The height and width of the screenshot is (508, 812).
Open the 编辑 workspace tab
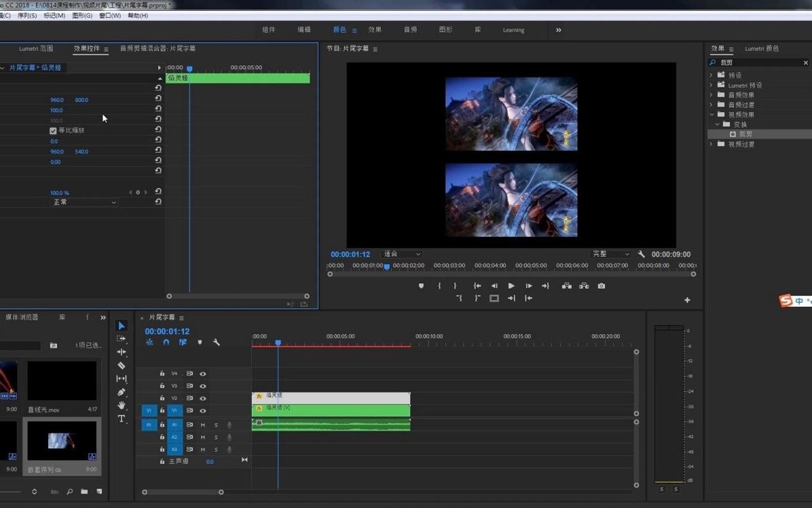click(304, 30)
